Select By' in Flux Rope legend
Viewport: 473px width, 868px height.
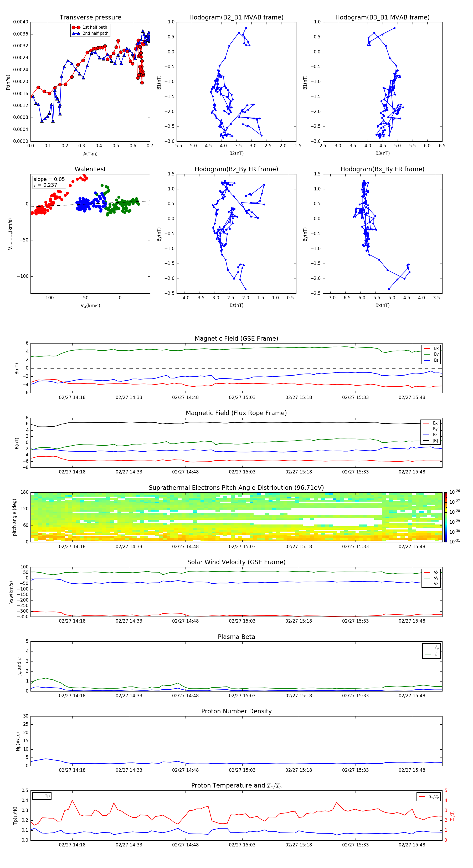(431, 429)
